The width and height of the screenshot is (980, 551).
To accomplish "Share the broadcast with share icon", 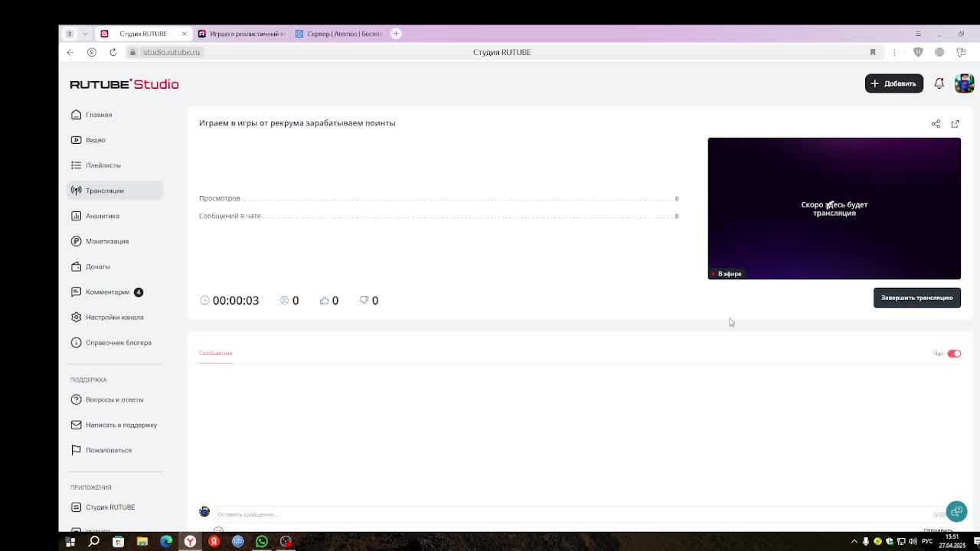I will tap(936, 124).
